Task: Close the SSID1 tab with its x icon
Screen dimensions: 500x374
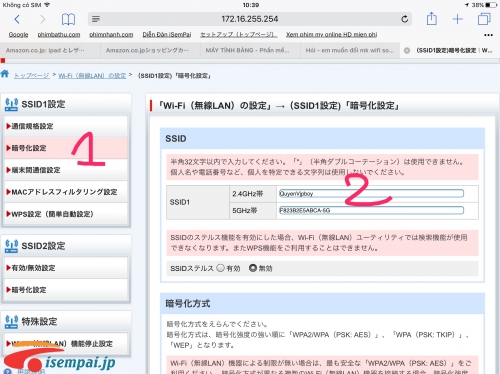Action: click(407, 51)
